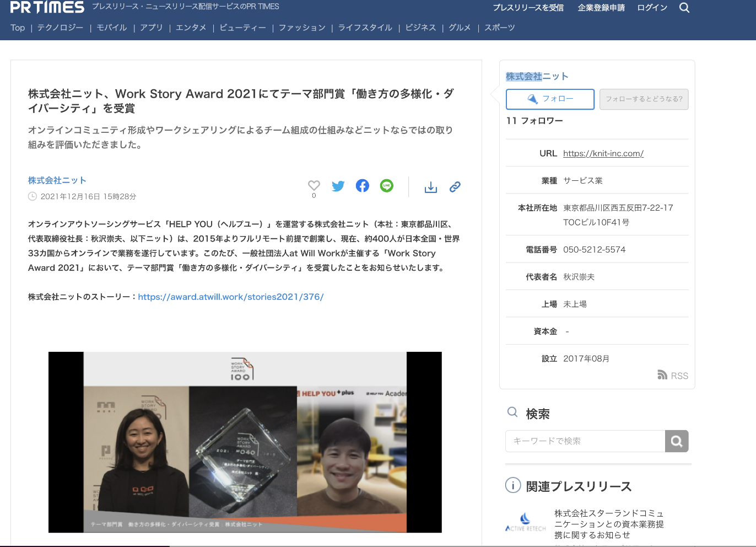Select the date 2021年12月16日 15時28分
Viewport: 756px width, 547px height.
(88, 196)
